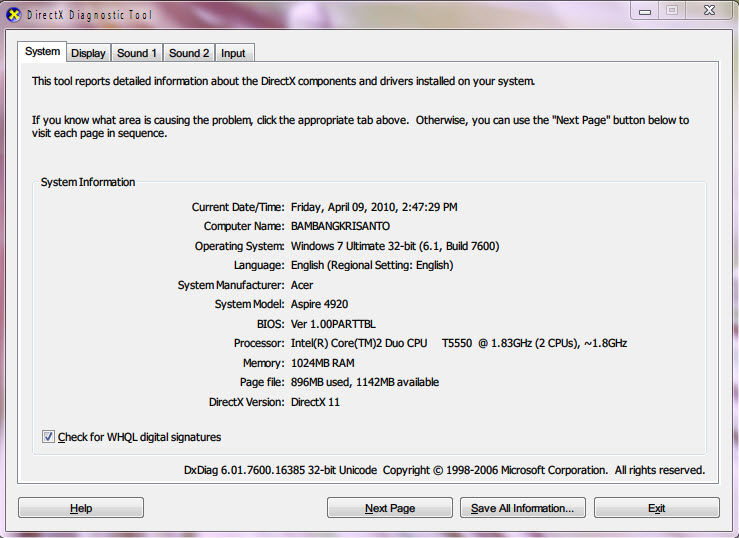This screenshot has width=739, height=538.
Task: Click BIOS value 'Ver 1.00PARTTBL'
Action: tap(333, 324)
